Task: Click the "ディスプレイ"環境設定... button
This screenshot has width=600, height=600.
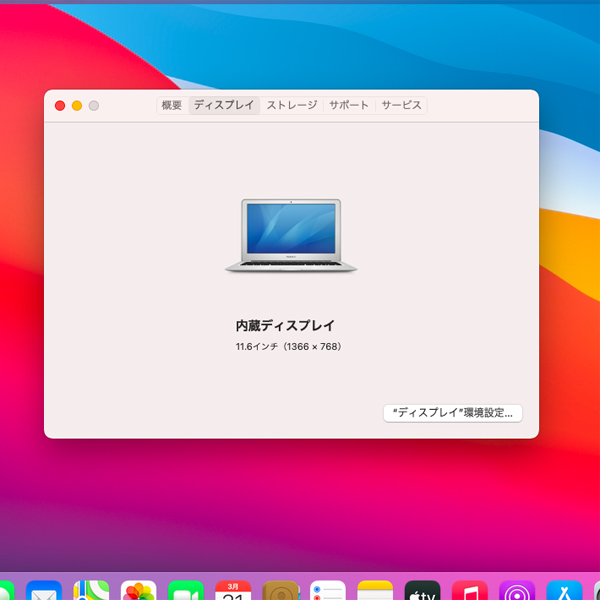Action: 453,412
